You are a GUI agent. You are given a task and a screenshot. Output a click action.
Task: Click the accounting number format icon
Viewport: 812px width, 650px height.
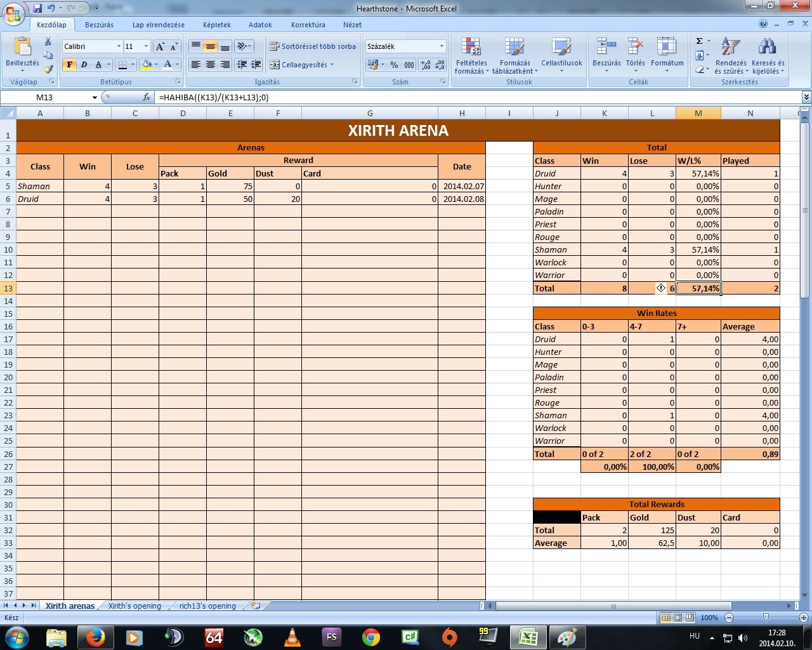[373, 65]
